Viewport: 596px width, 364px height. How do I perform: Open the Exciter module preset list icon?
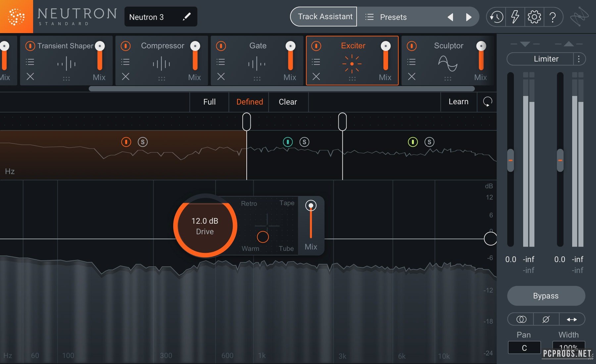click(x=316, y=62)
